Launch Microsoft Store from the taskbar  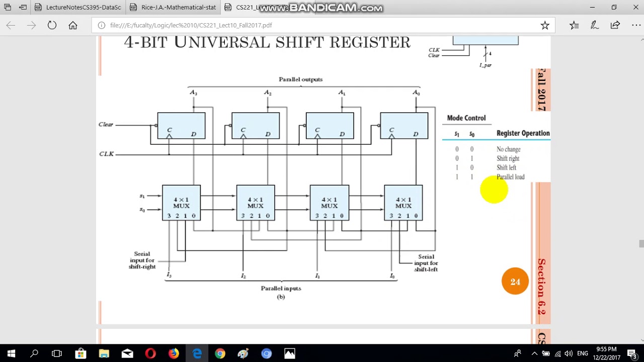tap(80, 353)
